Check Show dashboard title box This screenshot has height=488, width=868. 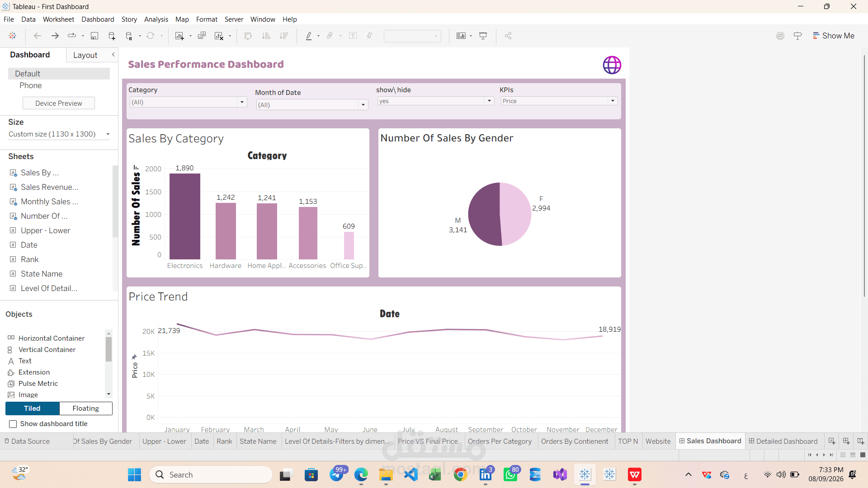pyautogui.click(x=13, y=424)
